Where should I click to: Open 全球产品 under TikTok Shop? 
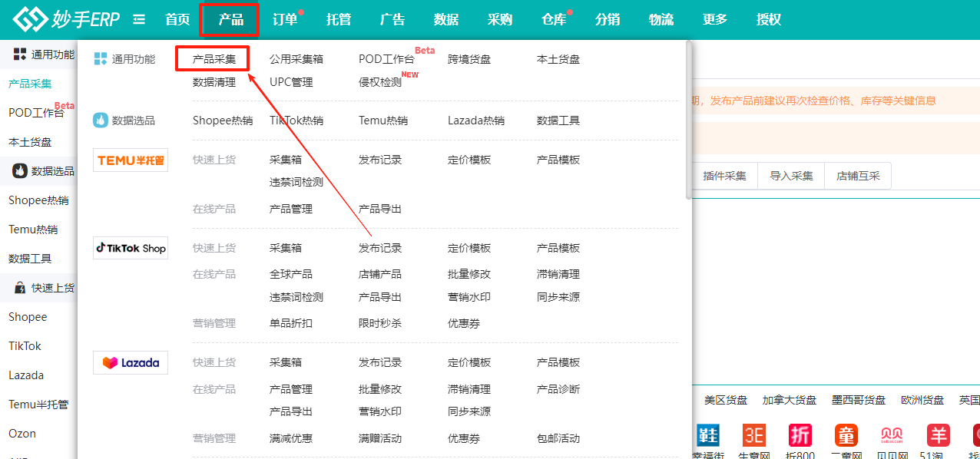pyautogui.click(x=291, y=274)
